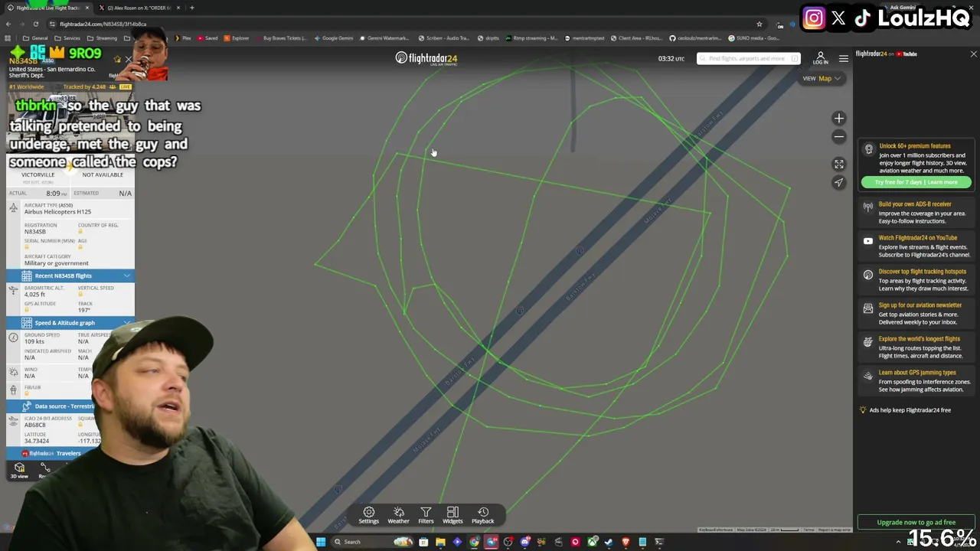Open the Filters panel
This screenshot has width=980, height=551.
coord(426,515)
